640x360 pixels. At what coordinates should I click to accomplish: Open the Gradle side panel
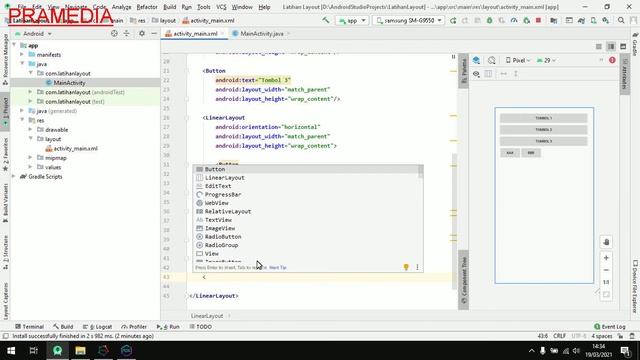pos(635,44)
